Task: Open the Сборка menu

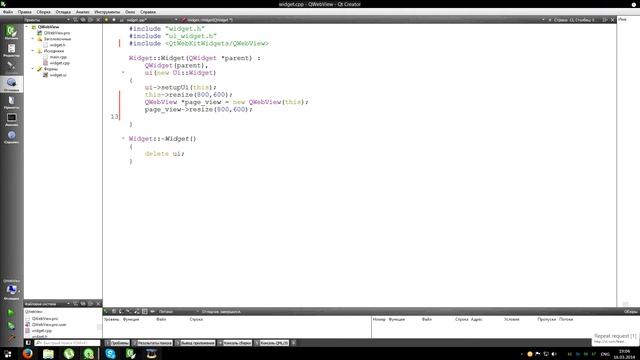Action: coord(43,12)
